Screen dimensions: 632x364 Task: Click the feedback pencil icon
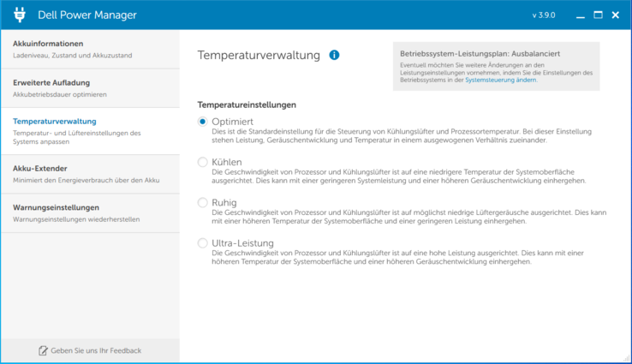point(43,350)
